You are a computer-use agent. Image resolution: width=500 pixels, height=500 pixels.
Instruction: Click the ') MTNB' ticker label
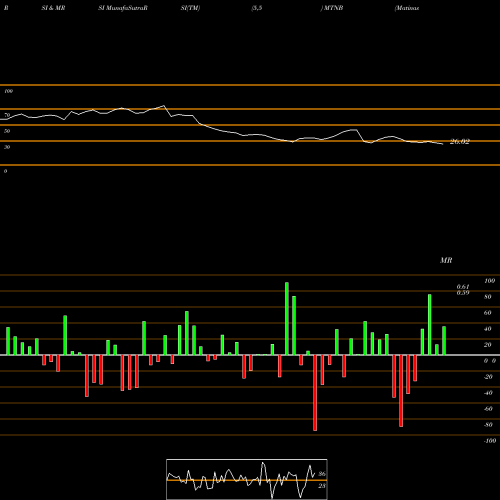click(332, 8)
